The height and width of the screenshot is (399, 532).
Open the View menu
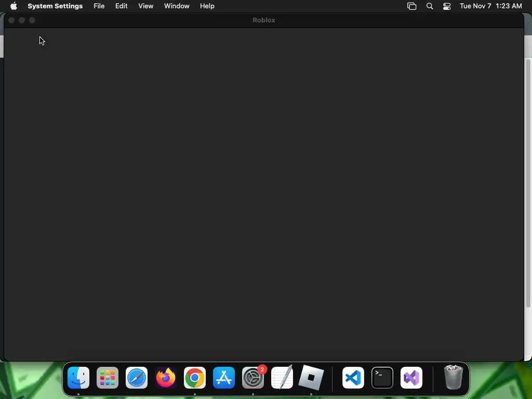pos(146,6)
